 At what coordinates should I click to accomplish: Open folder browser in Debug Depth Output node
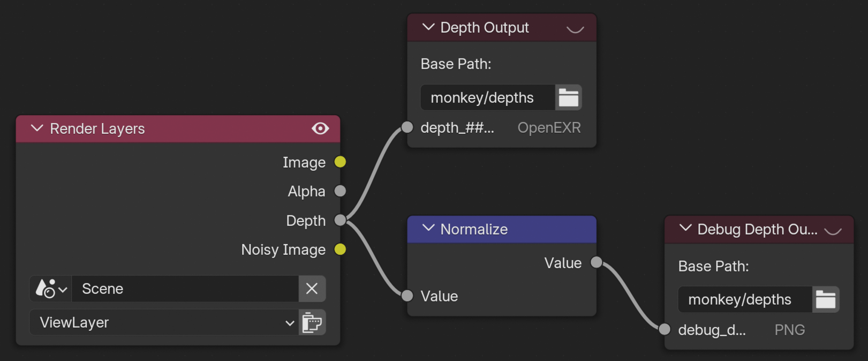click(x=825, y=299)
